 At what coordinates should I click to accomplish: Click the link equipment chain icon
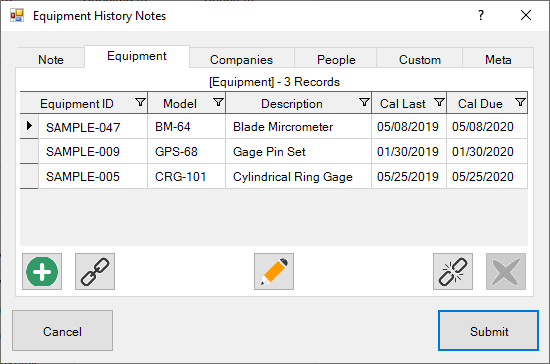pos(95,271)
